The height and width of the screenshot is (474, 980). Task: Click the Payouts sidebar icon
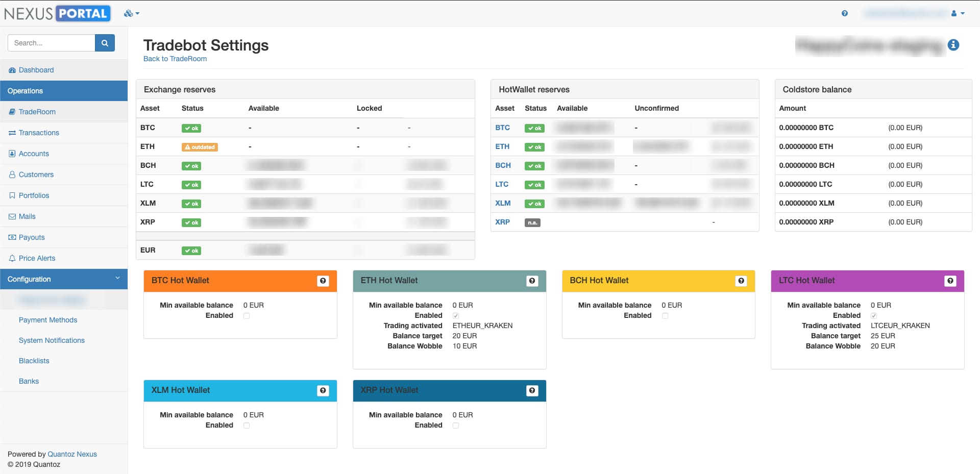coord(11,237)
